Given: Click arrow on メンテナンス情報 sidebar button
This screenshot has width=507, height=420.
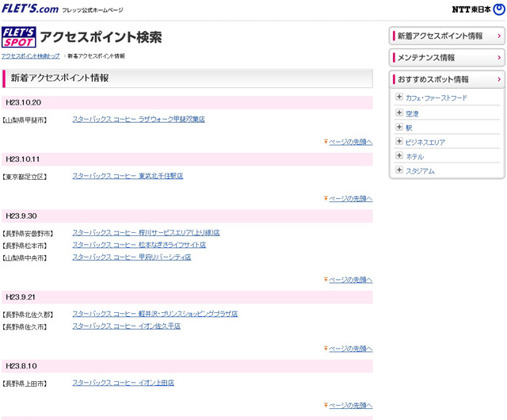Looking at the screenshot, I should 499,58.
